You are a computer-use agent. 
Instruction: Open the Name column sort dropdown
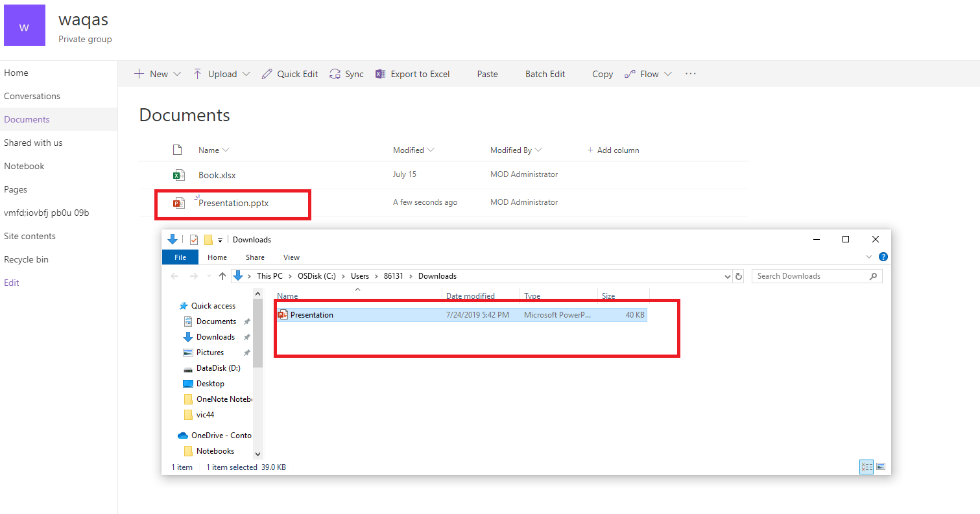226,150
